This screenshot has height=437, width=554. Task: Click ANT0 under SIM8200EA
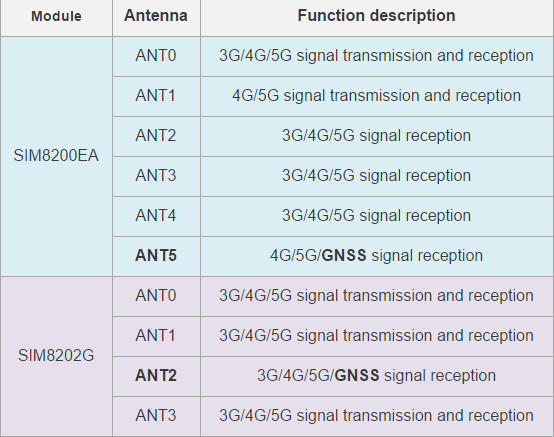(x=156, y=56)
